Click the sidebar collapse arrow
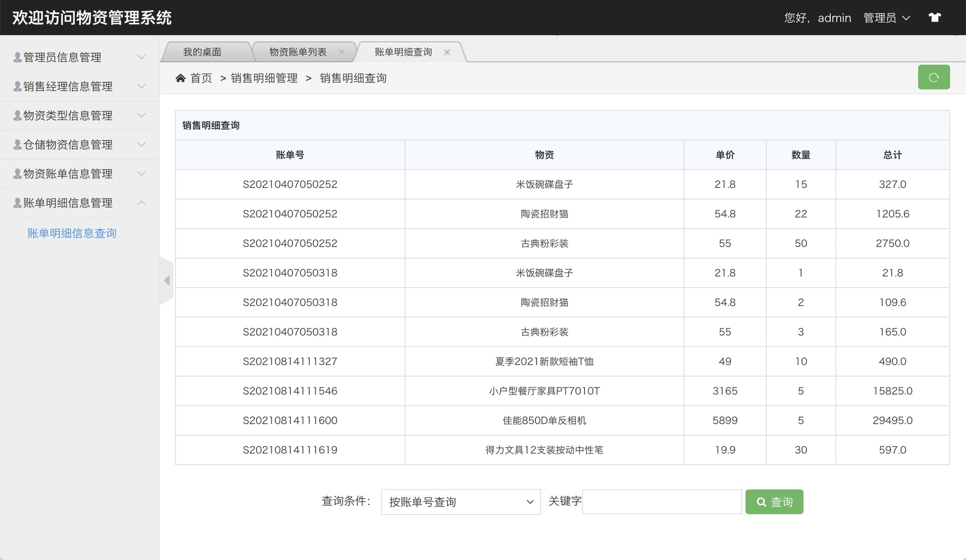The image size is (966, 560). pyautogui.click(x=167, y=281)
